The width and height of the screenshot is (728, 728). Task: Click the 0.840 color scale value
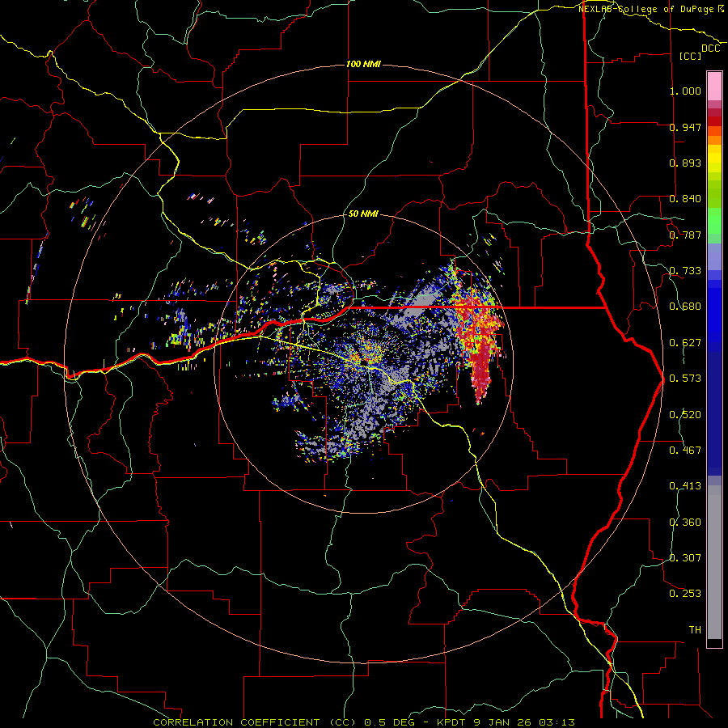[x=685, y=199]
